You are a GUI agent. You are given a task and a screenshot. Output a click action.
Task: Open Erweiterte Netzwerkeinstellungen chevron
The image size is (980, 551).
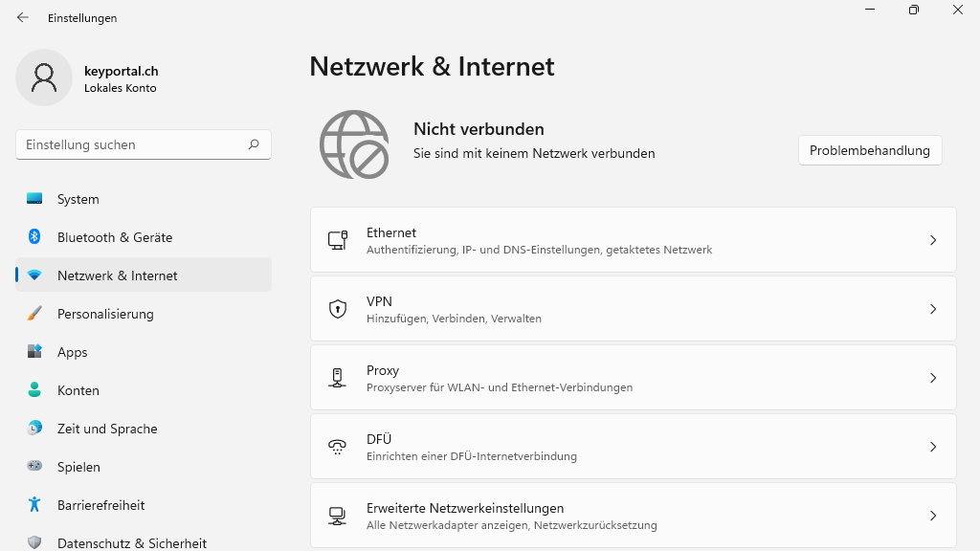click(933, 516)
